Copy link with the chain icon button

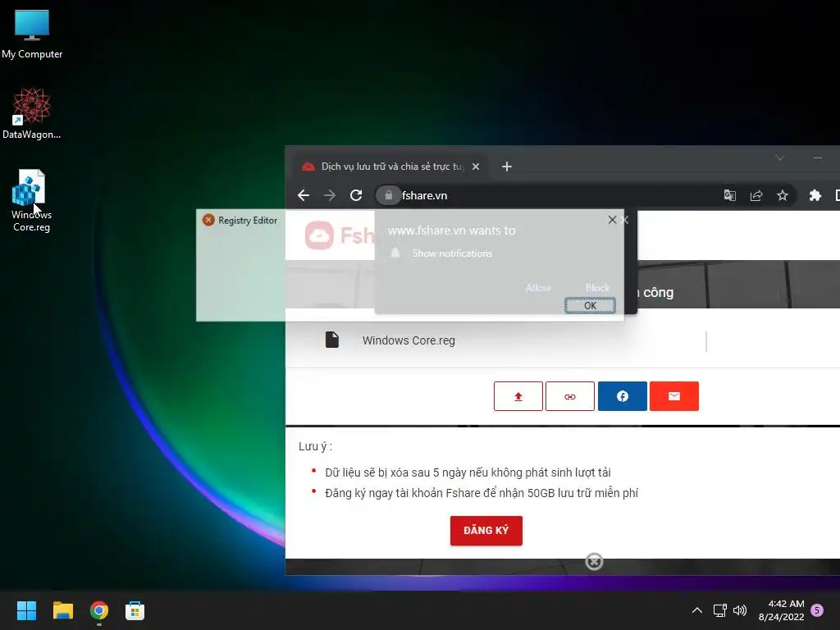pos(570,396)
